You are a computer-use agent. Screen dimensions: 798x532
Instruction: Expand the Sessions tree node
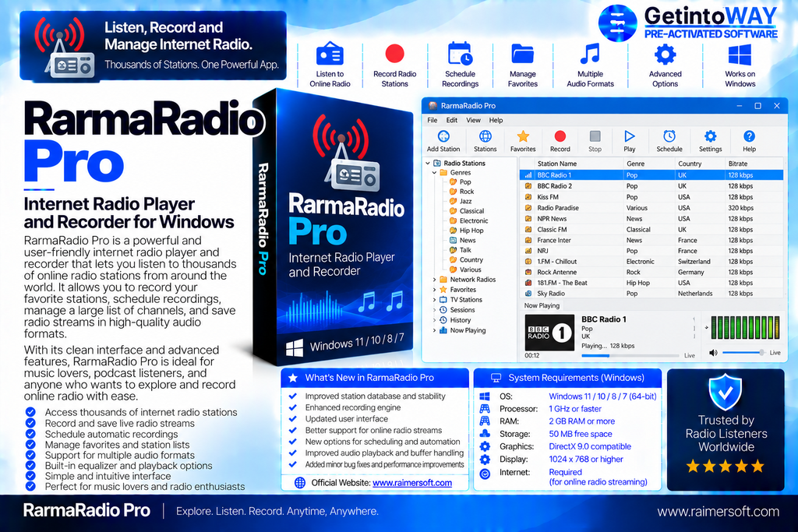tap(435, 310)
